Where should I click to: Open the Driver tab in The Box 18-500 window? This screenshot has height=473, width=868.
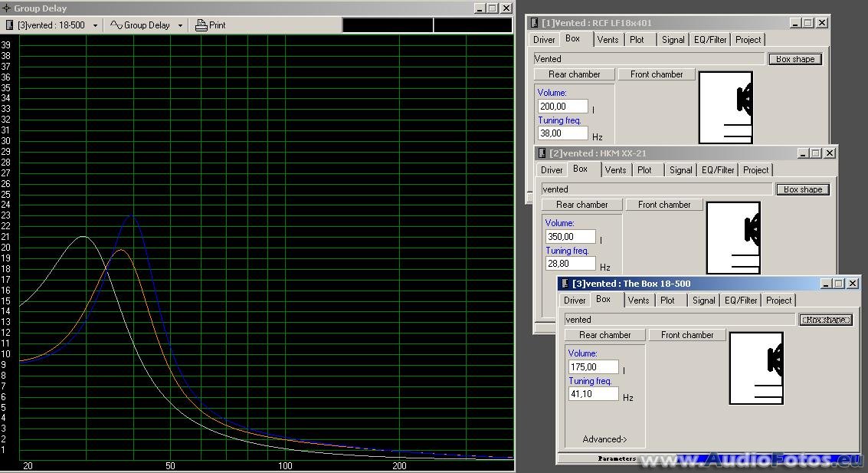pos(575,301)
